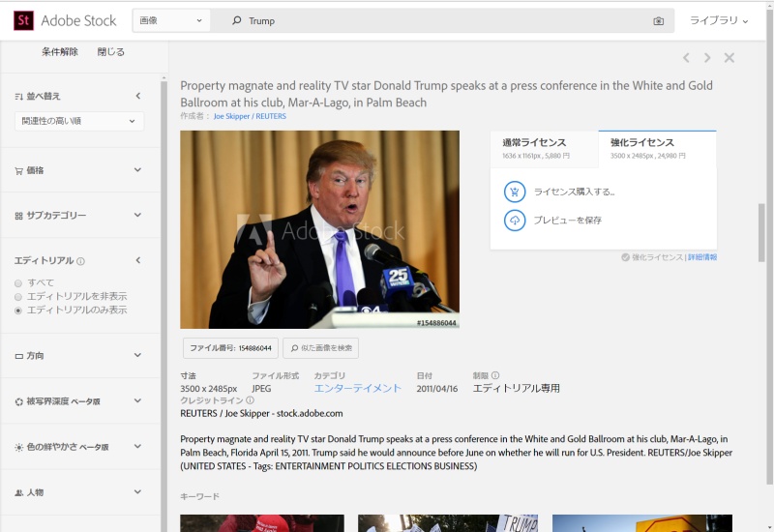Click ファイル番号: 154886044 button
Viewport: 774px width, 532px height.
[230, 348]
